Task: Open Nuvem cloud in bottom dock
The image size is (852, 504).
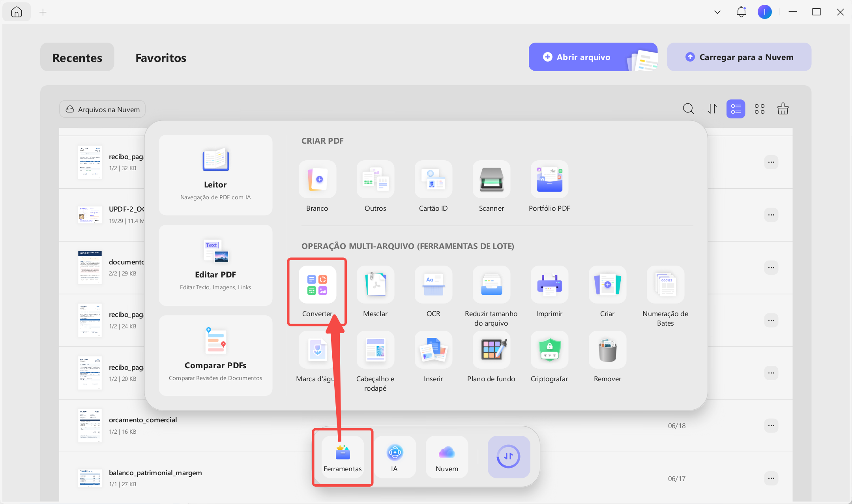Action: point(447,457)
